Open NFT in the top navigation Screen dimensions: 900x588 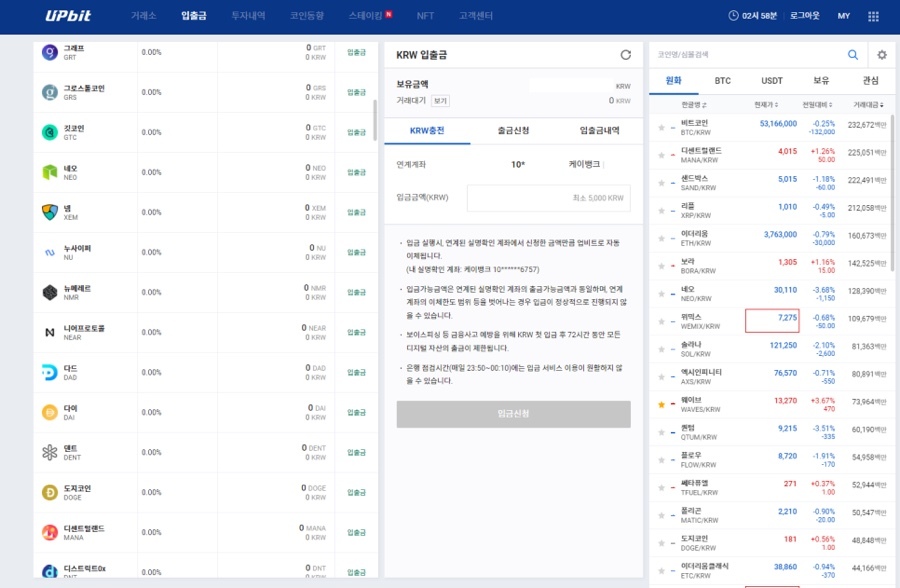point(425,16)
